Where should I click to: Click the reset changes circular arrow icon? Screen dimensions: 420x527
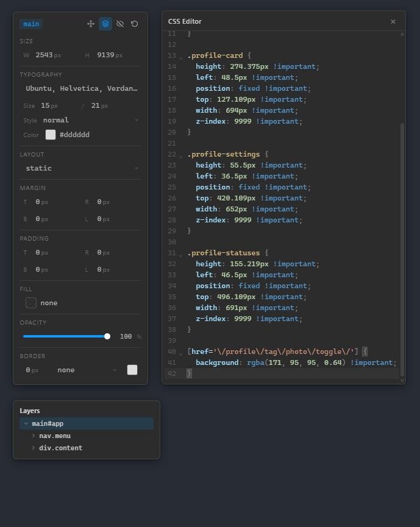coord(135,24)
